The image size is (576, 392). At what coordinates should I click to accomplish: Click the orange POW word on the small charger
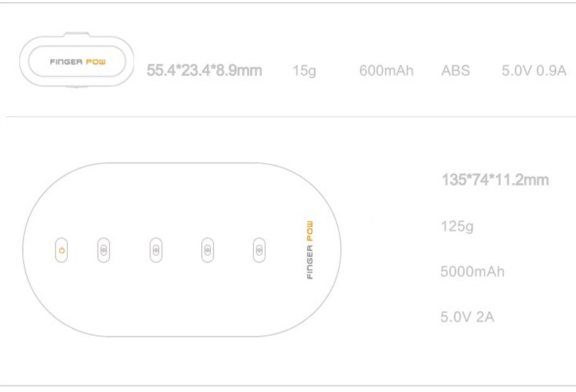click(96, 62)
